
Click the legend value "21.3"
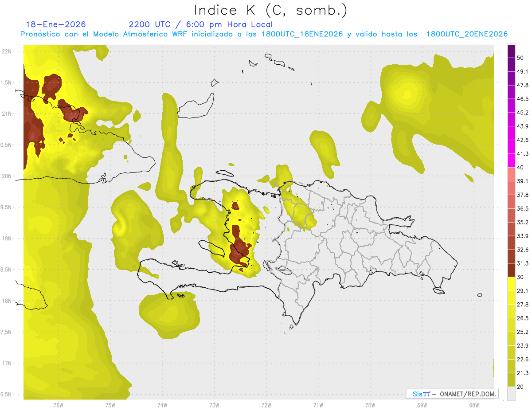[523, 373]
